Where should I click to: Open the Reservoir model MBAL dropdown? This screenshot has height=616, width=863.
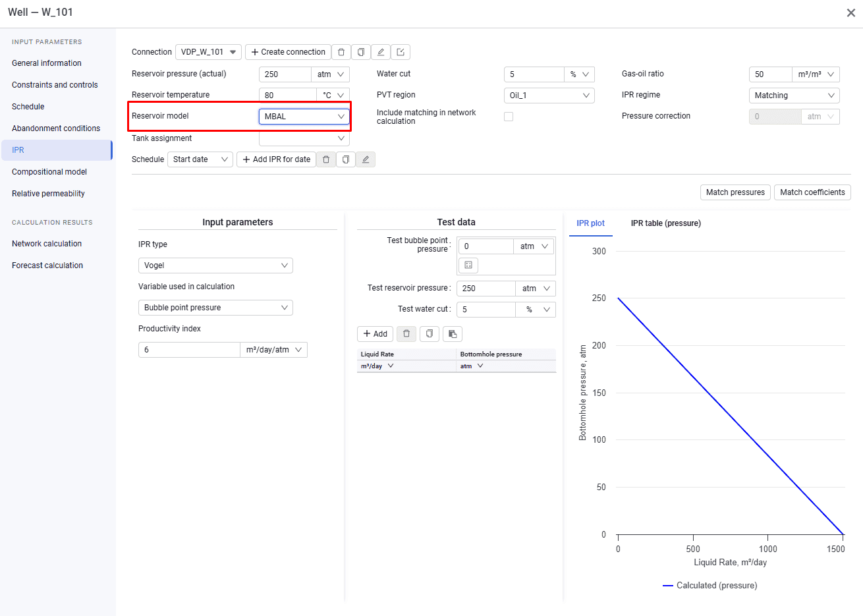point(304,117)
